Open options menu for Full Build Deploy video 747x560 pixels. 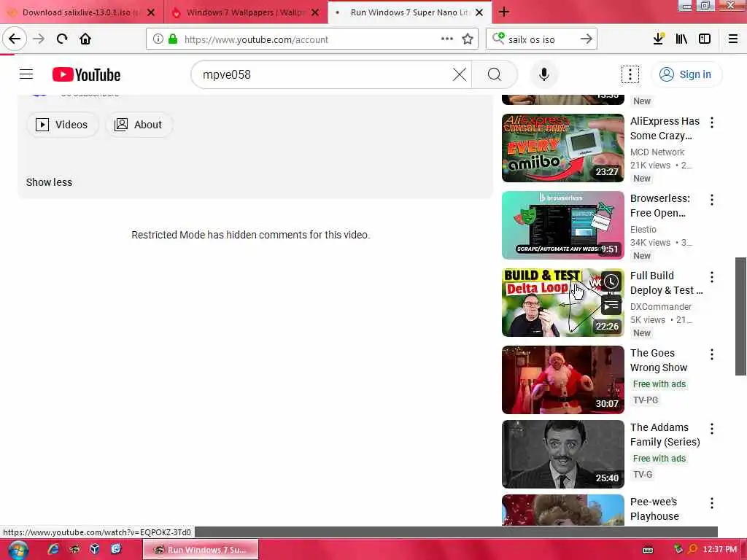[x=712, y=276]
